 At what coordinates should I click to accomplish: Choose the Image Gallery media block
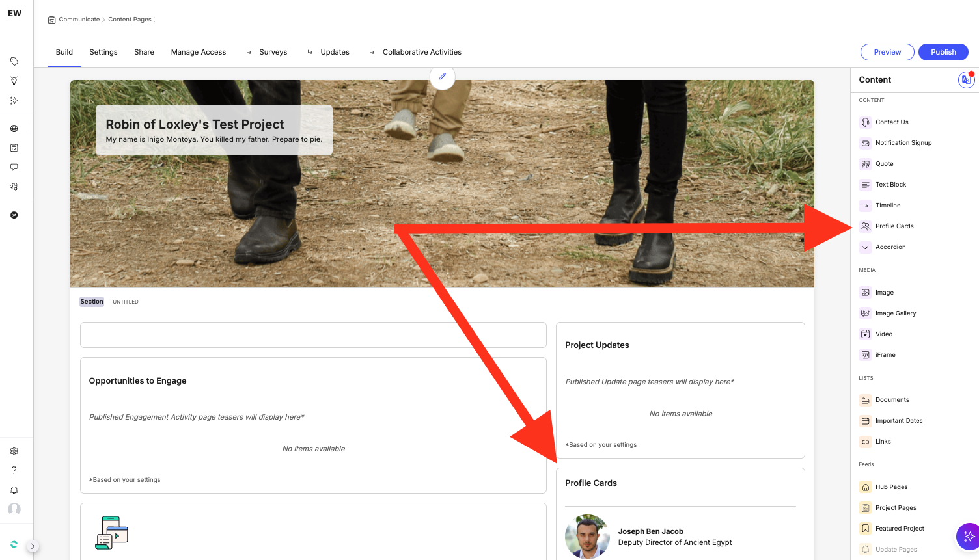895,313
